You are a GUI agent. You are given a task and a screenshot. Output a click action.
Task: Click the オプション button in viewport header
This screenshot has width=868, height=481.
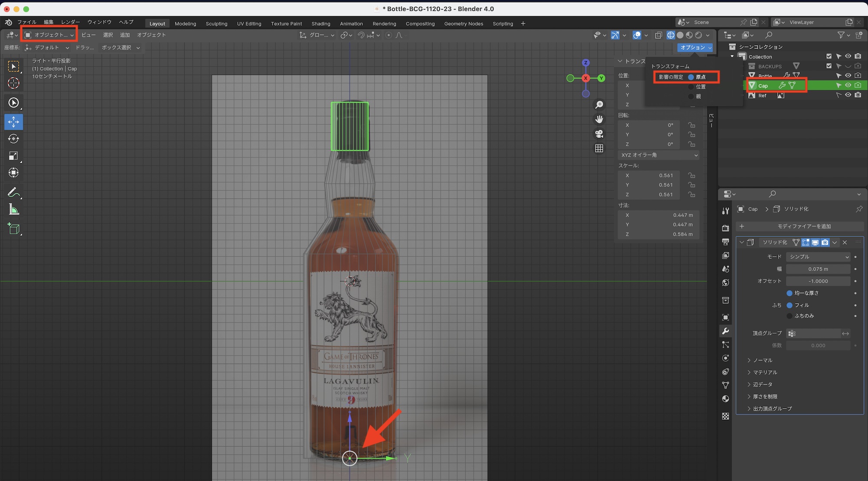[694, 48]
